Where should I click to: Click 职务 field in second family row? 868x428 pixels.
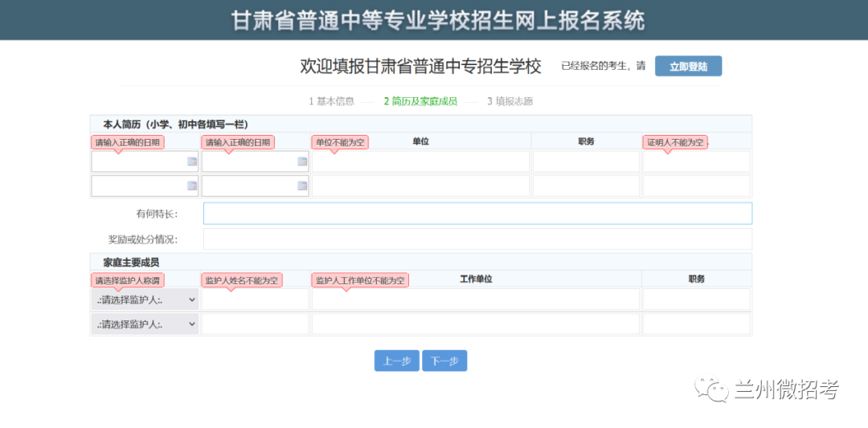click(x=696, y=324)
